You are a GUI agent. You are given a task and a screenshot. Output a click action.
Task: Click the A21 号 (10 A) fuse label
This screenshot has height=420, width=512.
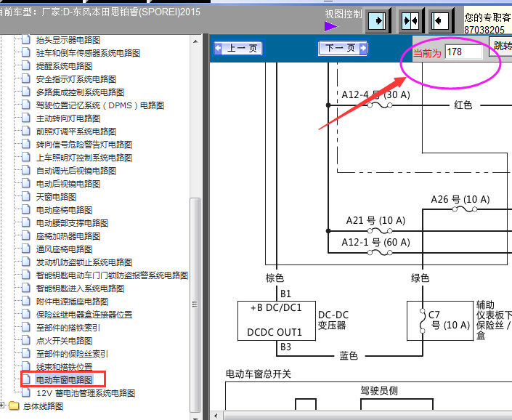(x=375, y=220)
